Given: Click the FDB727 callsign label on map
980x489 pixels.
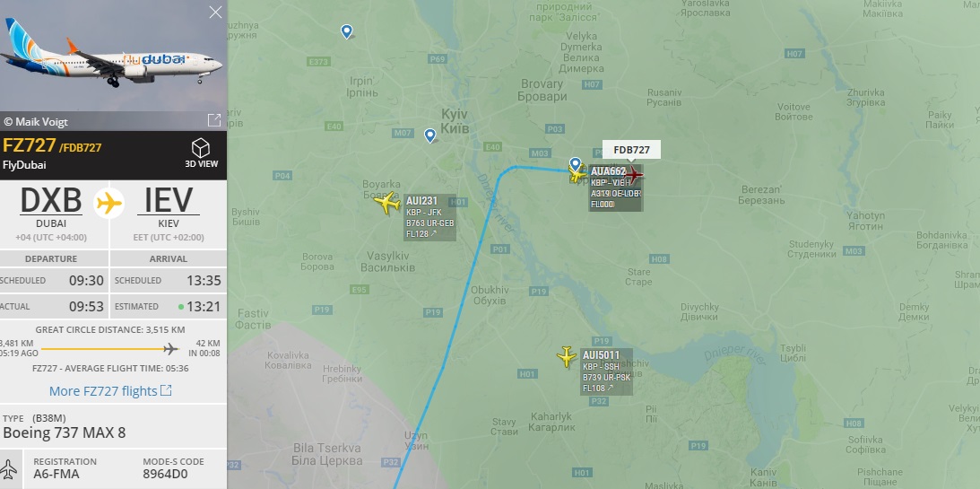Looking at the screenshot, I should (631, 150).
